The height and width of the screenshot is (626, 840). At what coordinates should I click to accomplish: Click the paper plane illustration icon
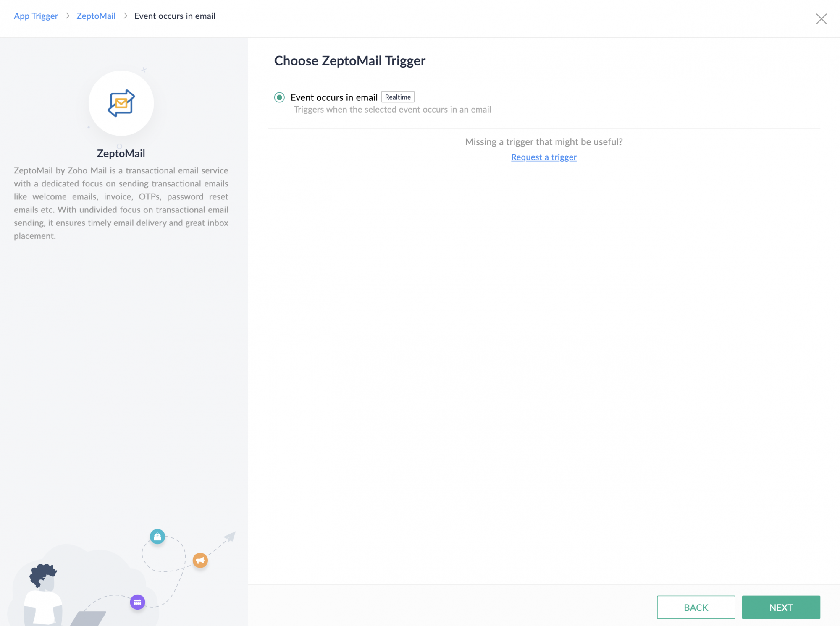coord(230,536)
